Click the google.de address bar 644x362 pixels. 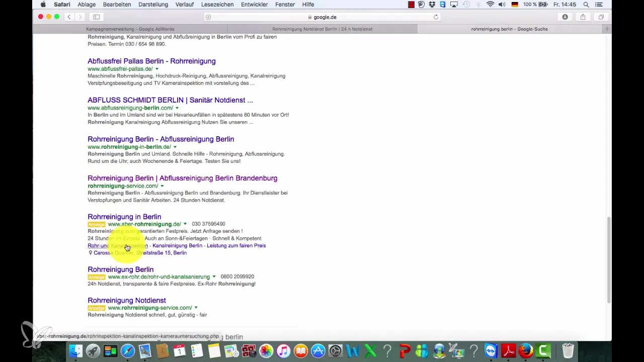322,17
